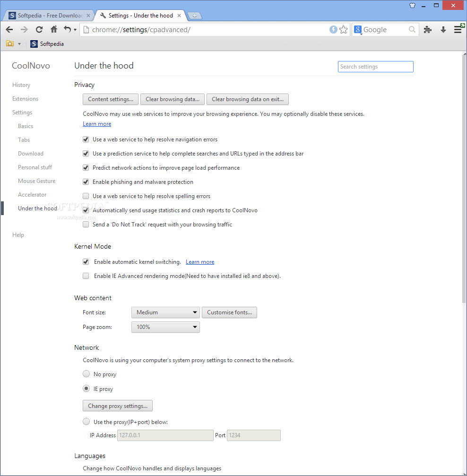Select the IE proxy radio button
This screenshot has width=467, height=476.
[86, 388]
